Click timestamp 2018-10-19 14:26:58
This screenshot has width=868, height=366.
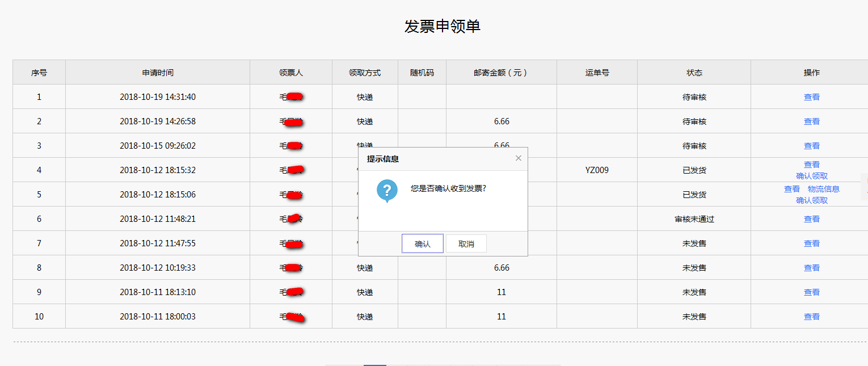click(x=158, y=121)
